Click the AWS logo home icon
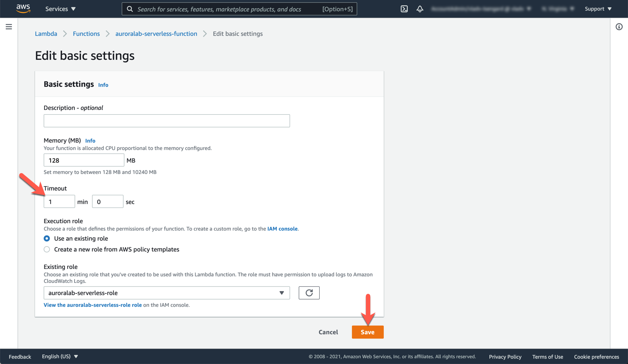628x364 pixels. pos(23,9)
